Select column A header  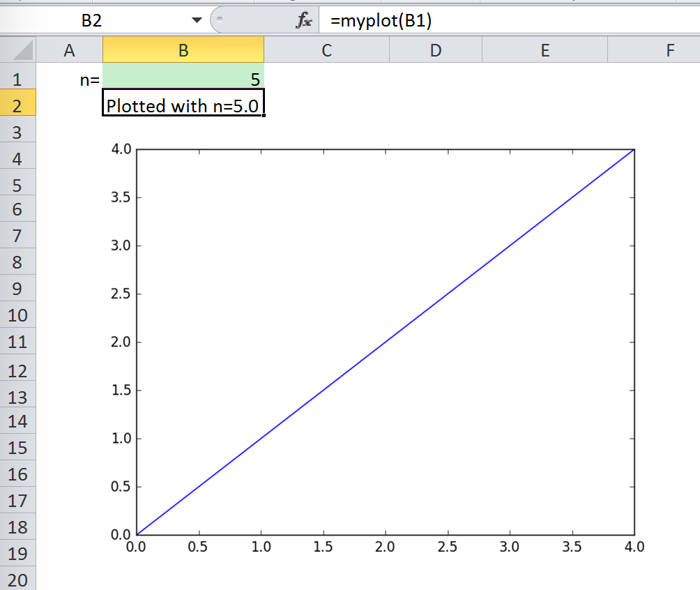69,50
